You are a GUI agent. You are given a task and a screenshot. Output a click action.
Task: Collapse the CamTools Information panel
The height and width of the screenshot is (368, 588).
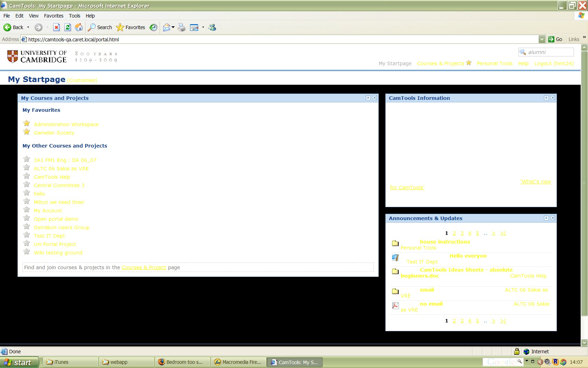(546, 98)
